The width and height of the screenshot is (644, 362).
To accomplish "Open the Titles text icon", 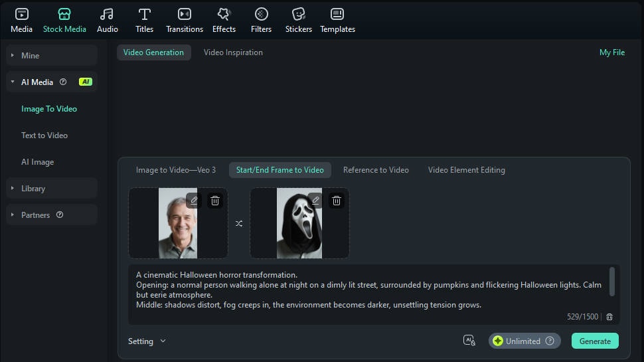I will (x=144, y=15).
